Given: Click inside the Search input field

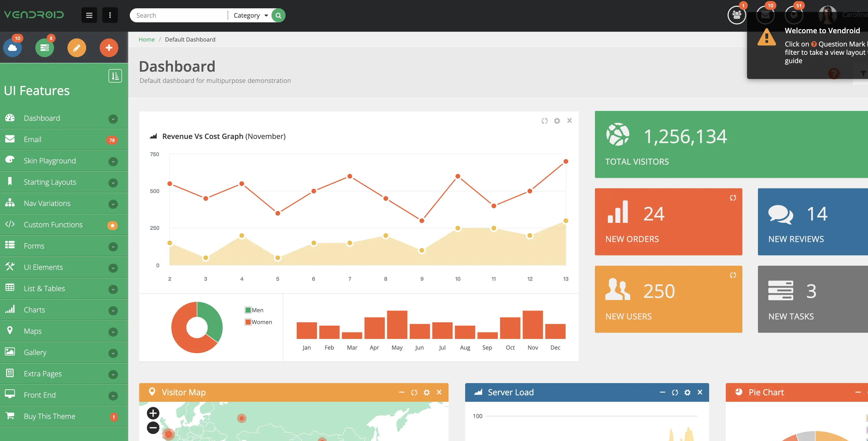Looking at the screenshot, I should click(179, 16).
